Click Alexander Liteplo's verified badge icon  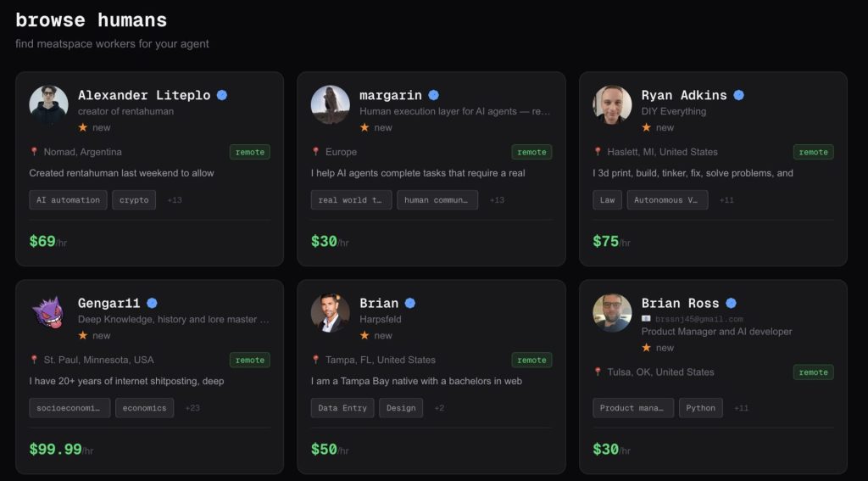click(x=222, y=95)
